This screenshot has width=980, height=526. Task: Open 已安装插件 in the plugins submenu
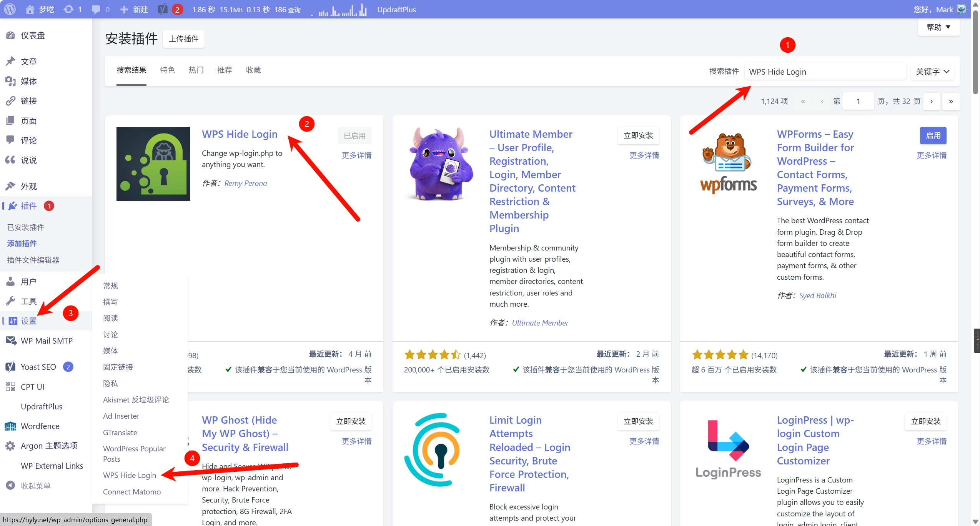coord(26,227)
